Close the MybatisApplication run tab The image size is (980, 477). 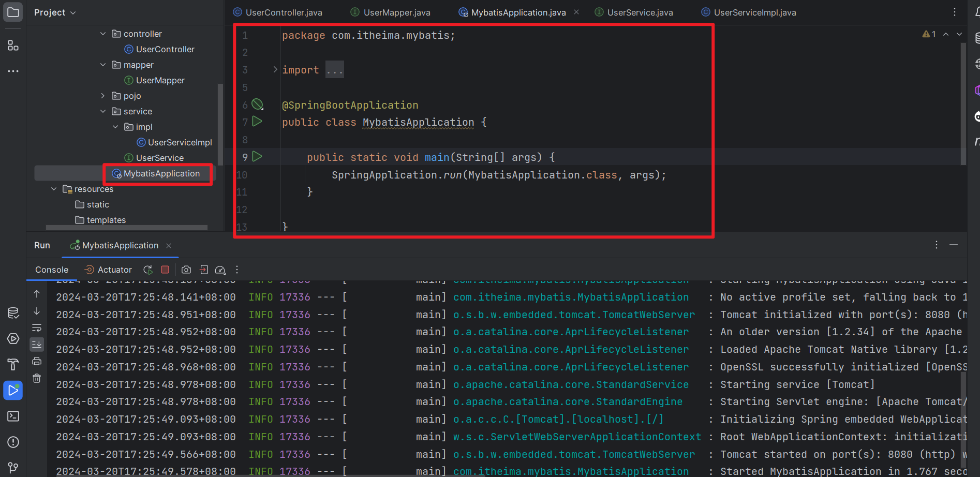tap(169, 246)
